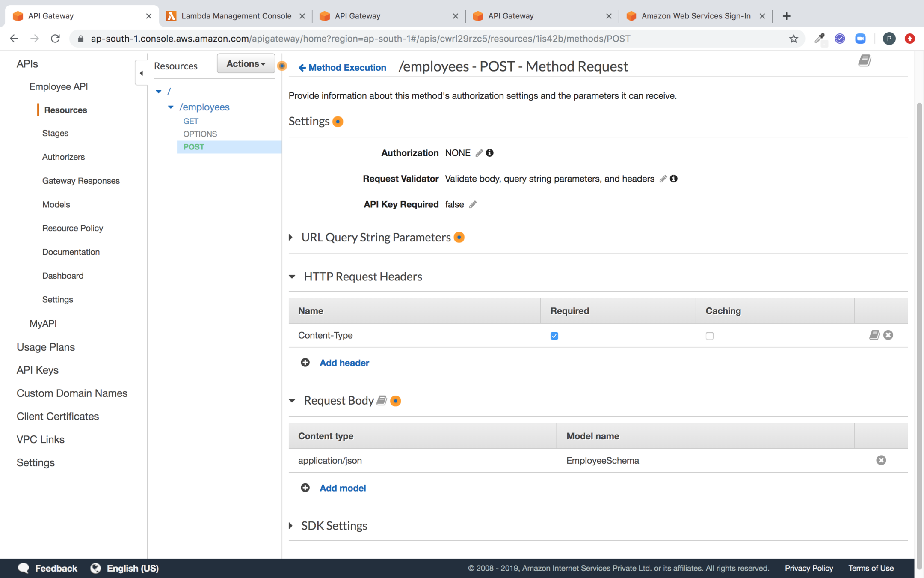Click plus icon for Add model
Screen dimensions: 924x578
[x=305, y=488]
